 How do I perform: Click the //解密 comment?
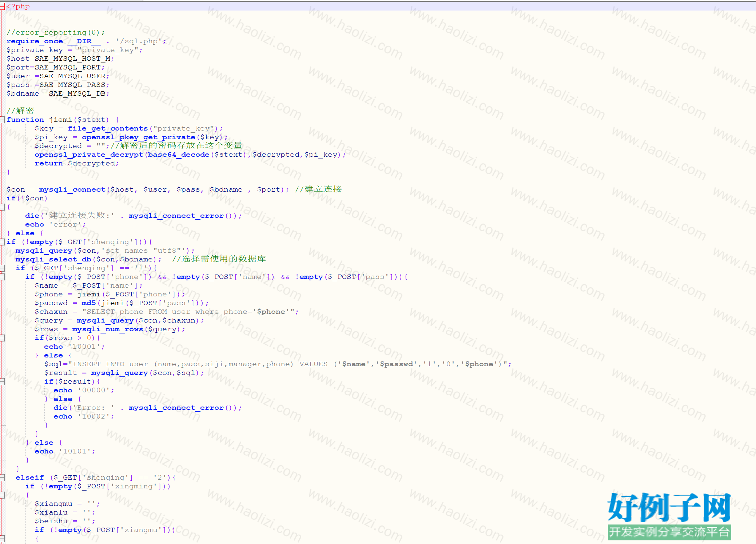pos(20,111)
